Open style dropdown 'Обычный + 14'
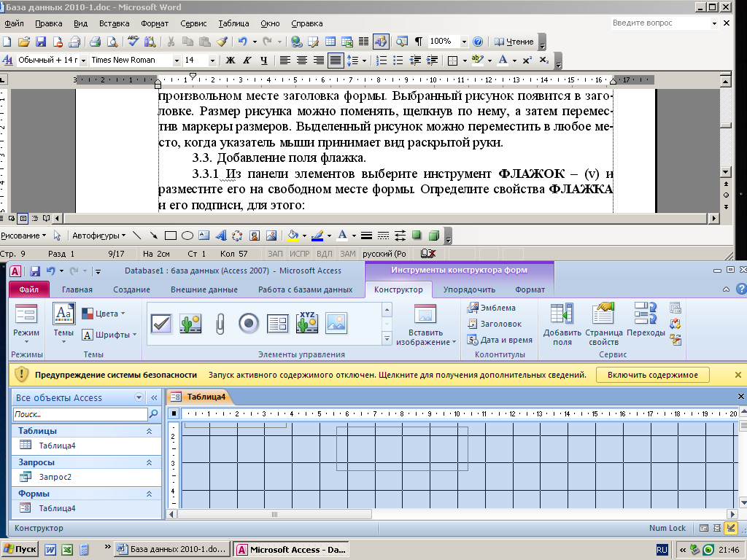747x560 pixels. (83, 61)
